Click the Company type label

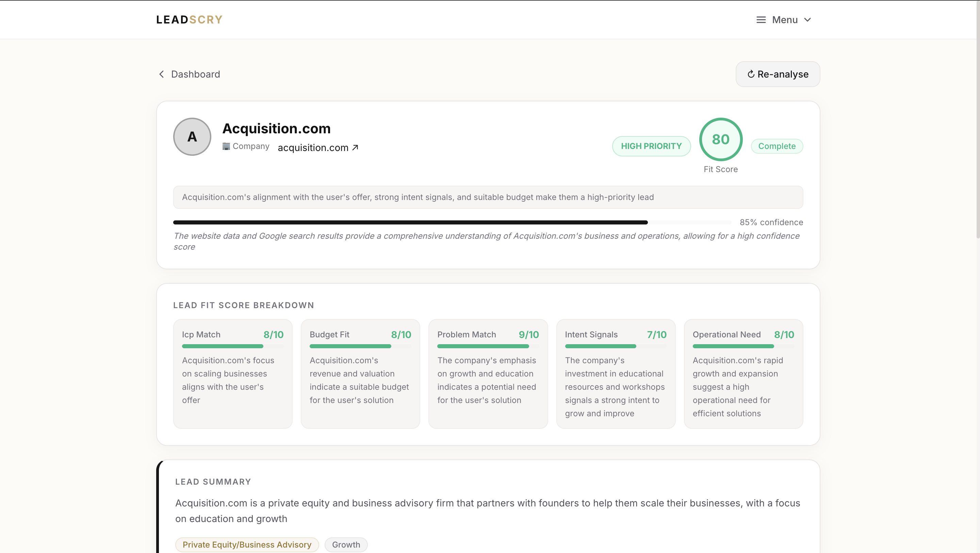coord(251,147)
